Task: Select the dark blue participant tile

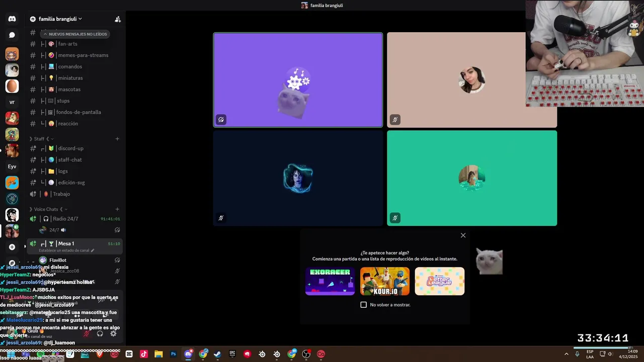Action: pos(298,178)
